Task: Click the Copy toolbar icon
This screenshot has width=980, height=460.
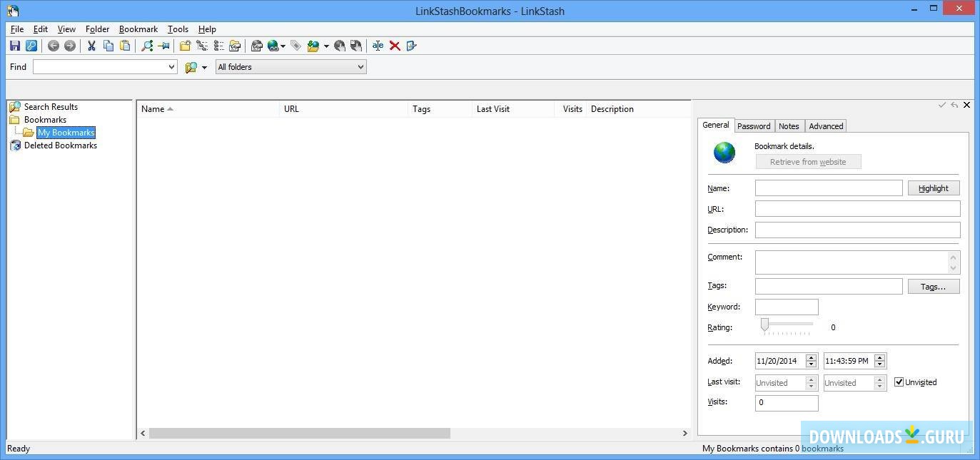Action: 108,46
